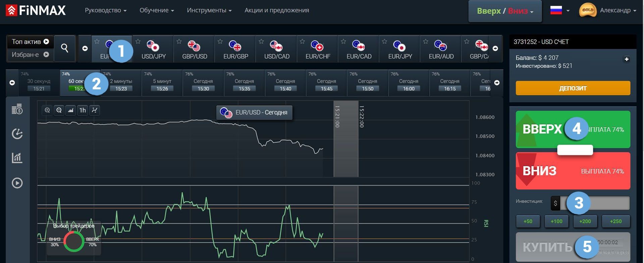The width and height of the screenshot is (644, 263).
Task: Add +100 to investment
Action: pyautogui.click(x=556, y=221)
